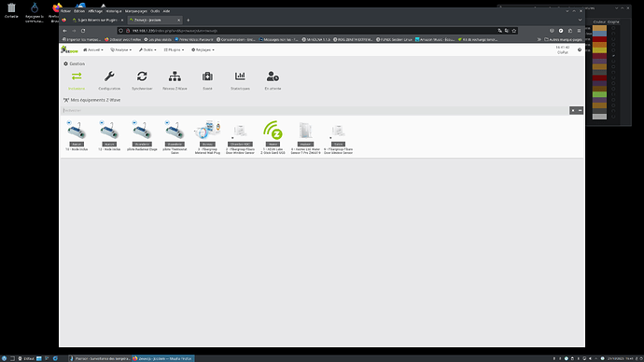Uncheck the ticked Graphe checkbox in background window
Viewport: 644px width, 362px height.
(x=613, y=56)
